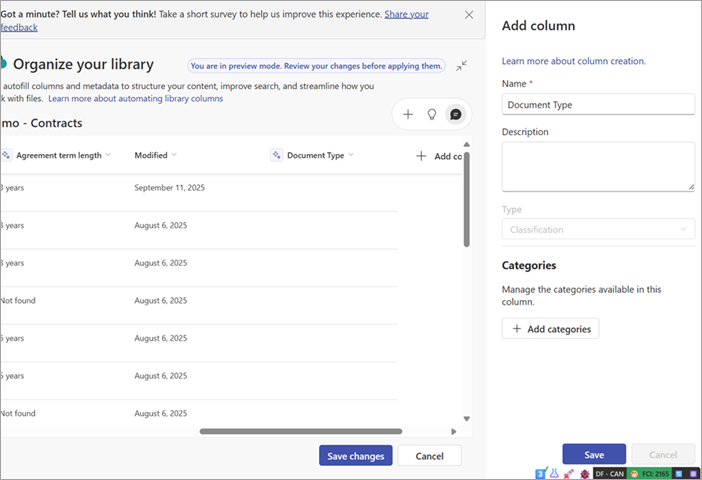Click the plus icon in the floating toolbar

point(408,115)
